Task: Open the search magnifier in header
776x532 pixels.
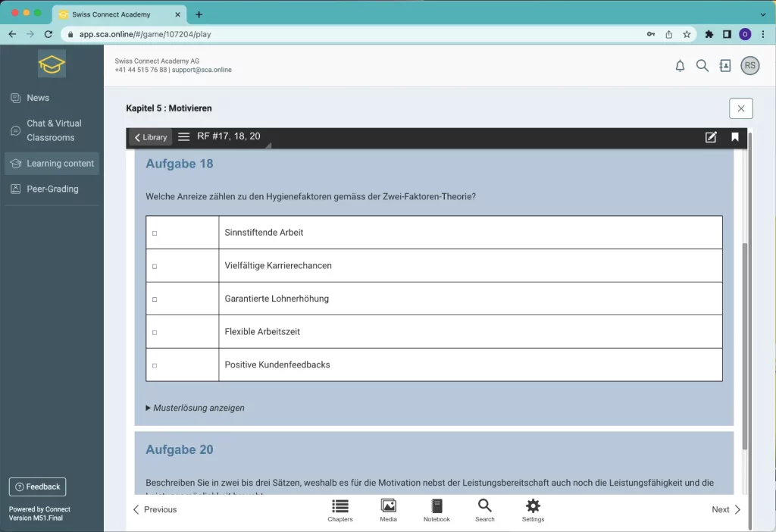Action: click(702, 66)
